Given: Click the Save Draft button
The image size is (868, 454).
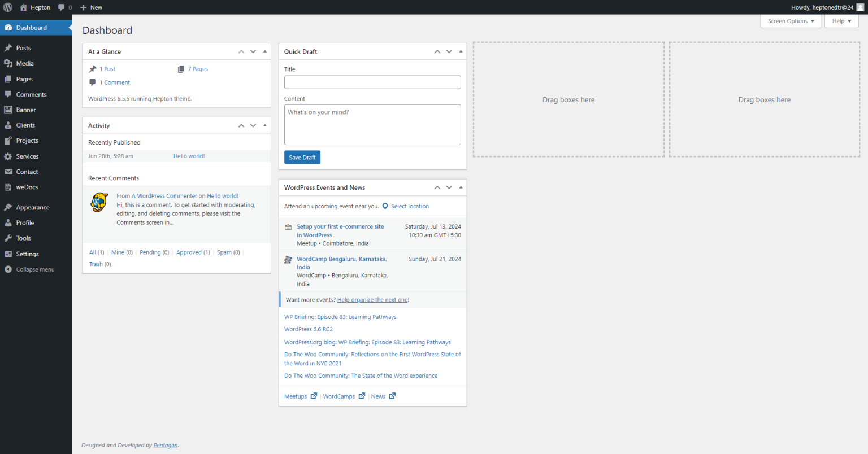Looking at the screenshot, I should click(302, 157).
